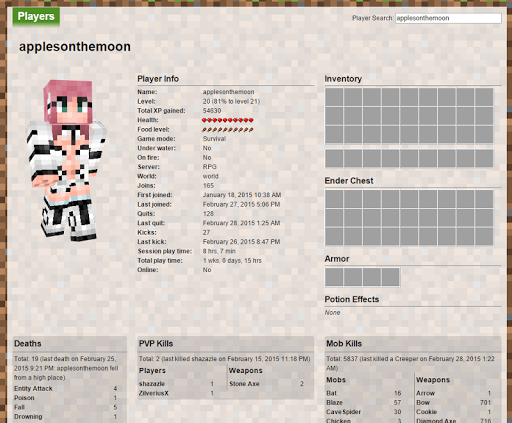This screenshot has width=512, height=423.
Task: Select the first Ender Chest slot
Action: (x=334, y=199)
